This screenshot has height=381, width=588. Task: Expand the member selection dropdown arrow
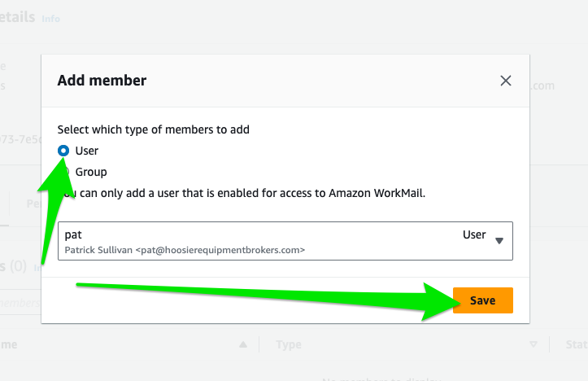(499, 240)
